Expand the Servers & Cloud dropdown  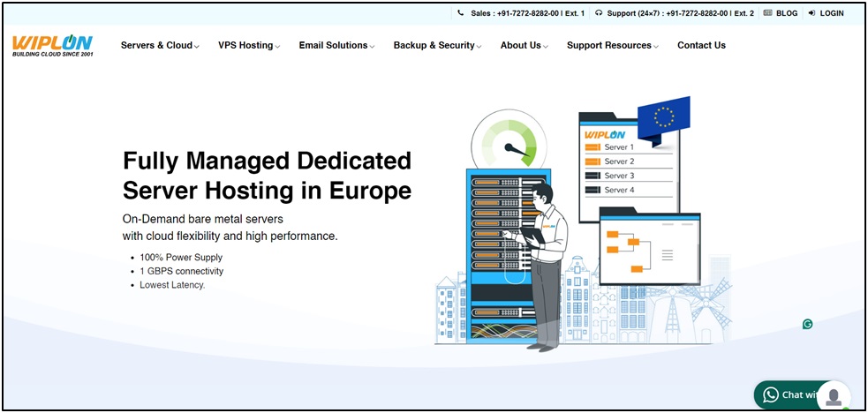pos(160,46)
